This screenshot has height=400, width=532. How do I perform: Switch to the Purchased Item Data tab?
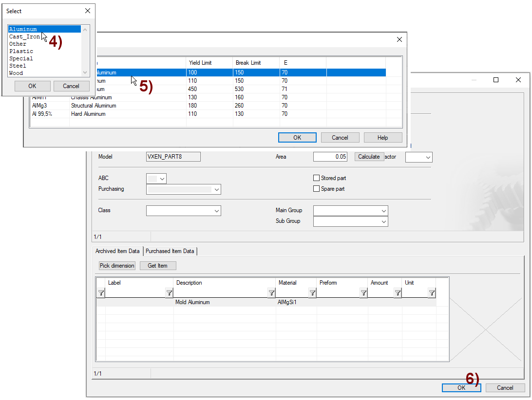tap(170, 251)
